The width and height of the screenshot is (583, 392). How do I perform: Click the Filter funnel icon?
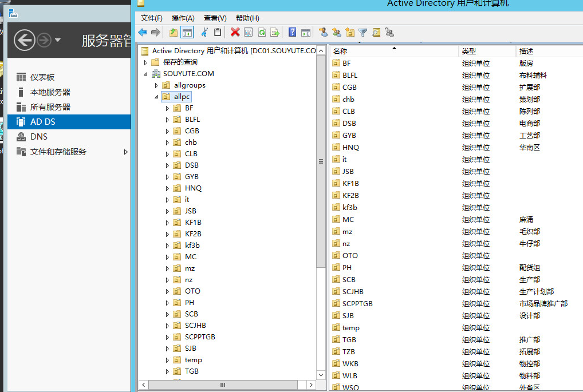pos(363,32)
